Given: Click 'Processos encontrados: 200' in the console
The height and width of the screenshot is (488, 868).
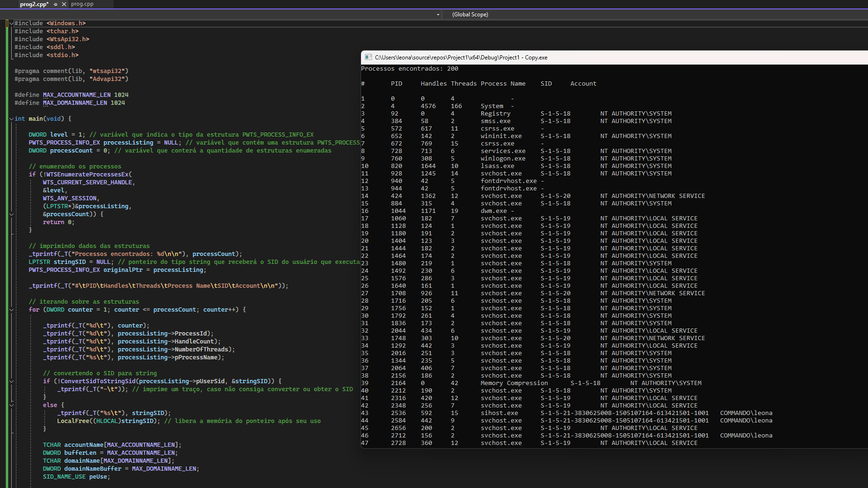Looking at the screenshot, I should tap(409, 69).
